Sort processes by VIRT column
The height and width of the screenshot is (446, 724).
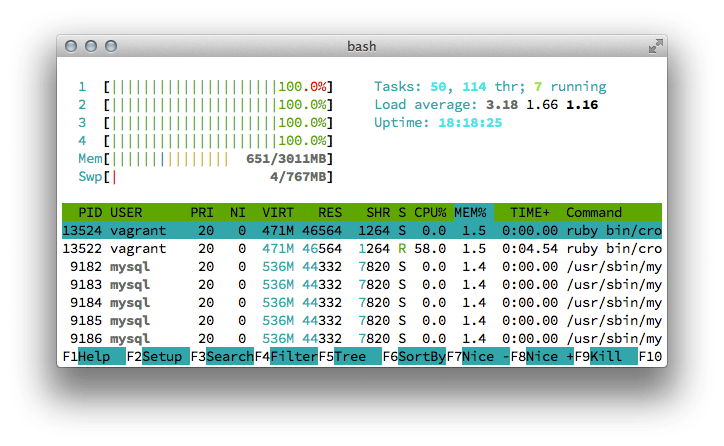point(278,212)
